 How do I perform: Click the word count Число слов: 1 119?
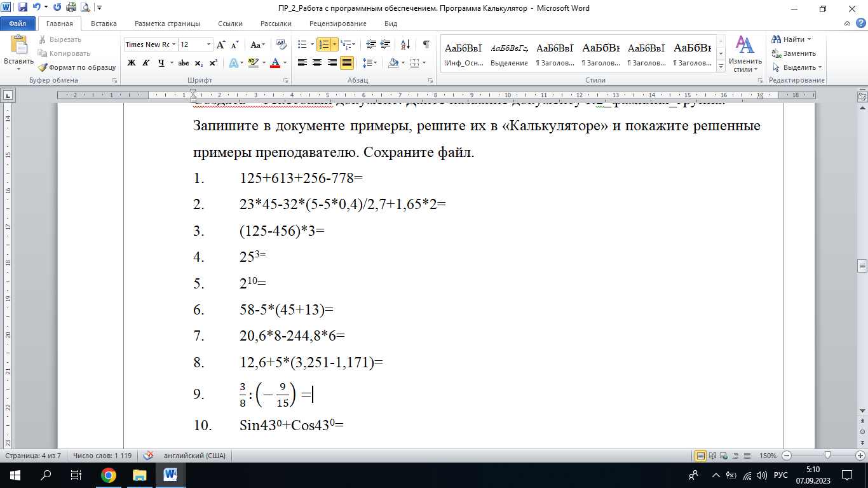point(102,456)
